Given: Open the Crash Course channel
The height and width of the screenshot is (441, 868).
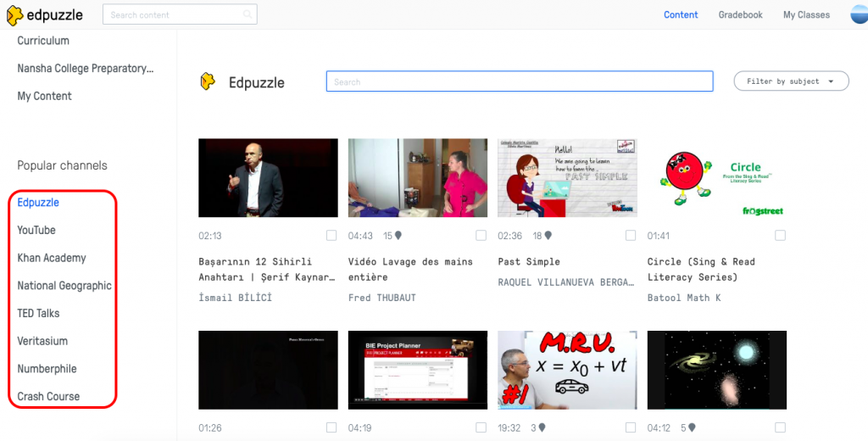Looking at the screenshot, I should click(x=48, y=396).
